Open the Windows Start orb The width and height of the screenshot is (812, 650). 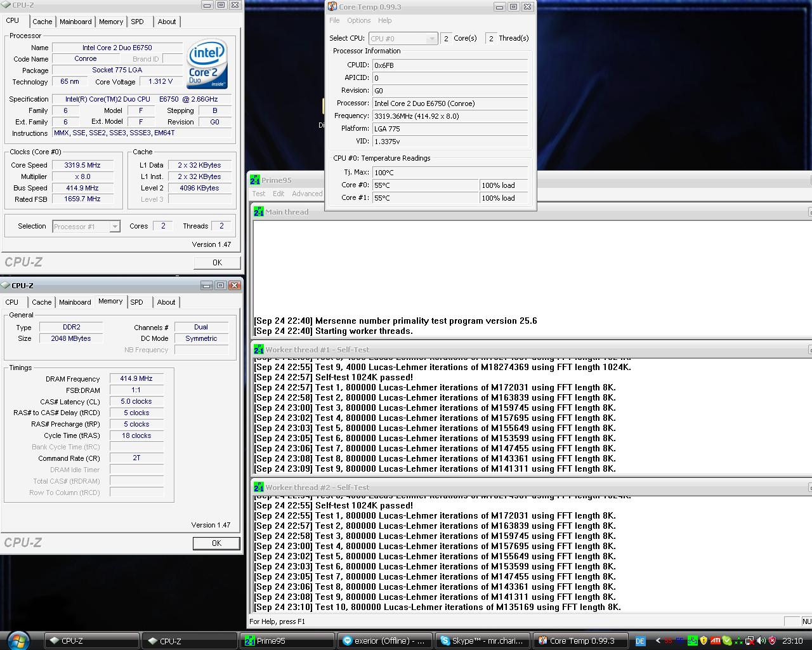pyautogui.click(x=17, y=640)
